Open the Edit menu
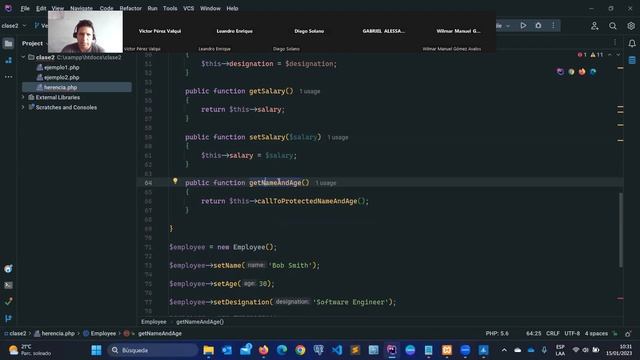 pos(41,8)
